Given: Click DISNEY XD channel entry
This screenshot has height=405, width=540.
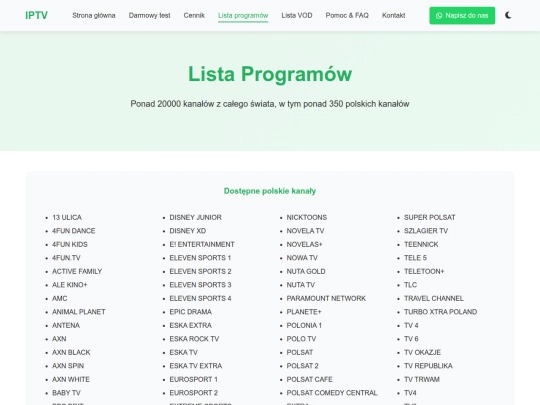Looking at the screenshot, I should click(188, 231).
